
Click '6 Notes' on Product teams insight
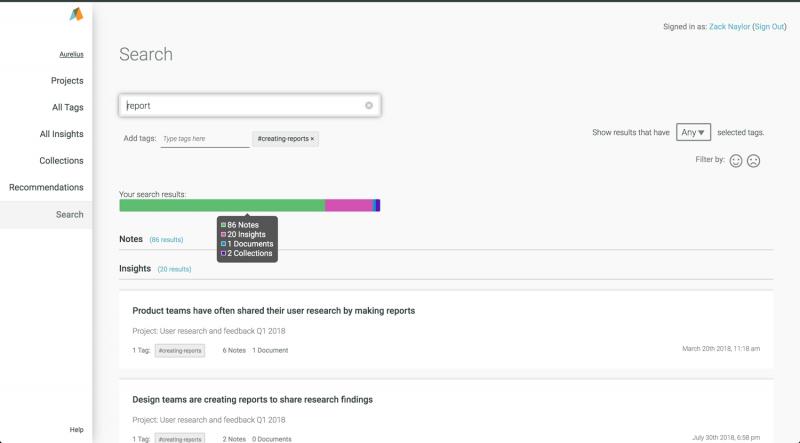[x=234, y=350]
